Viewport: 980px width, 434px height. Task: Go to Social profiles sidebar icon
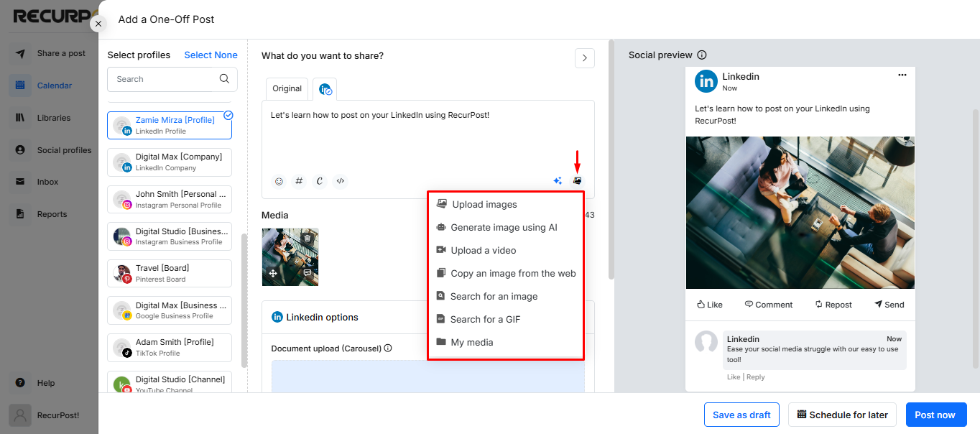pos(20,150)
